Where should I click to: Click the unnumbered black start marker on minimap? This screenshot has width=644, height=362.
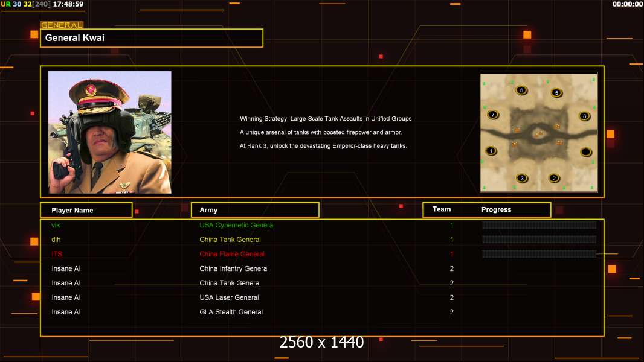(585, 152)
